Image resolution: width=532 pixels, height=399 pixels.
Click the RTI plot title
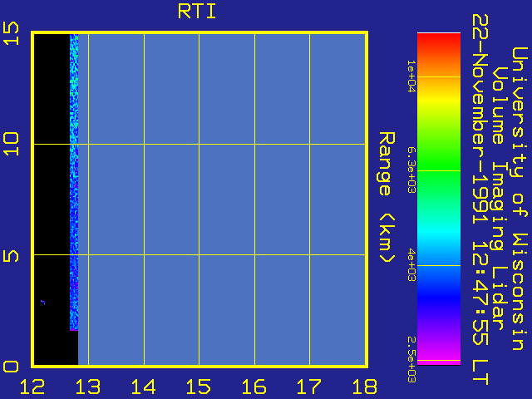click(197, 11)
